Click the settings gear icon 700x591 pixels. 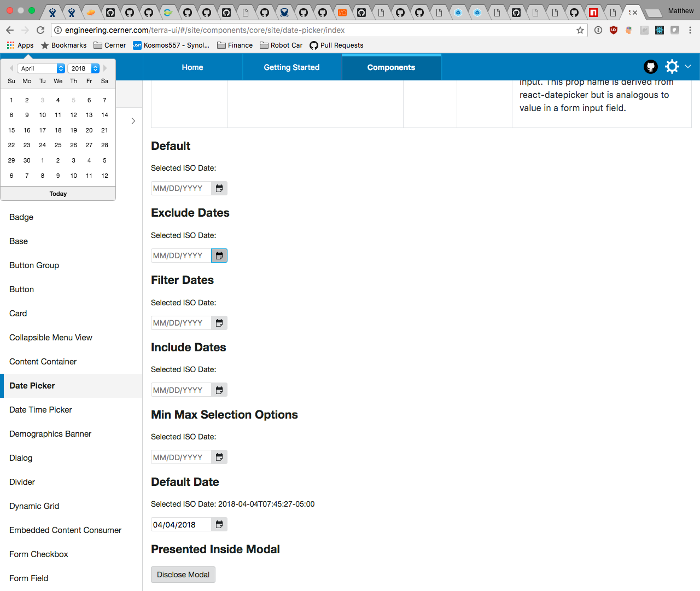(672, 66)
